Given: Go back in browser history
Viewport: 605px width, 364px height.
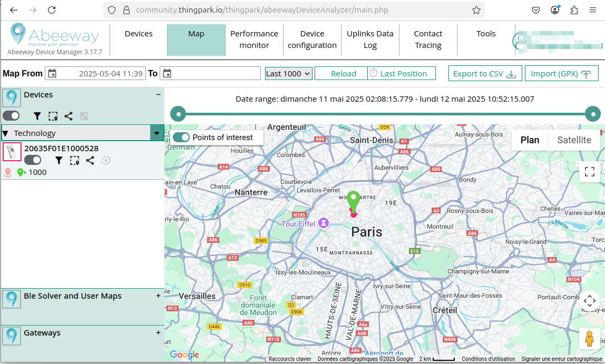Looking at the screenshot, I should click(x=14, y=10).
